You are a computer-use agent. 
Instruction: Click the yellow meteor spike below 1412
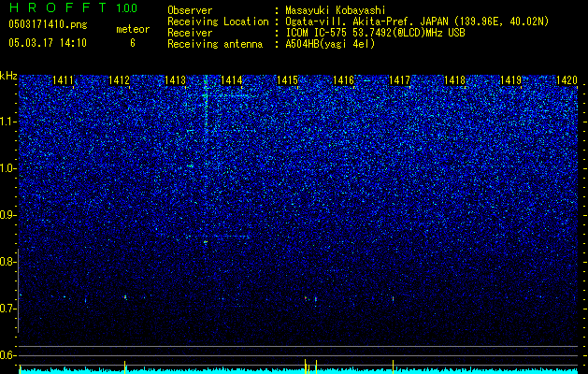125,367
